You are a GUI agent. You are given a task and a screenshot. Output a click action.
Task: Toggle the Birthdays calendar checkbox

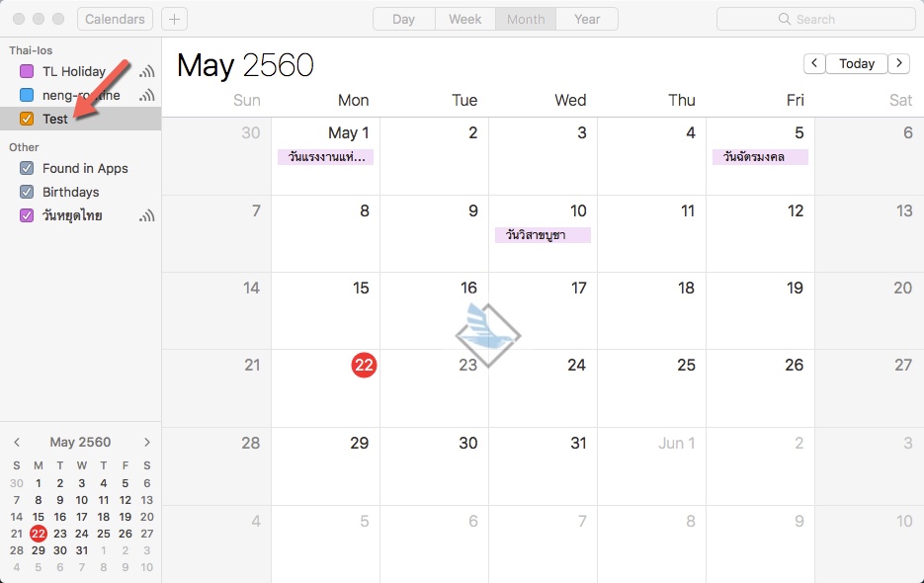coord(27,192)
